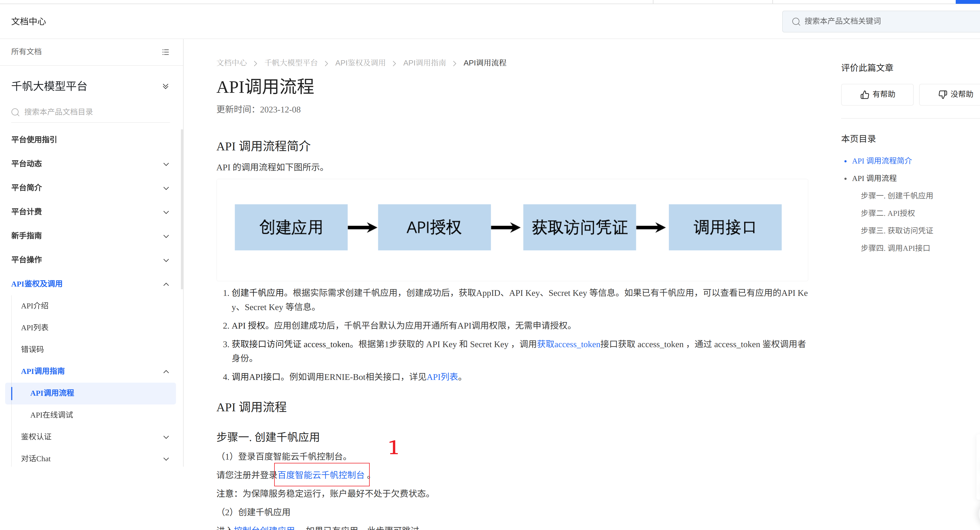This screenshot has width=980, height=530.
Task: Open the 千帆大模型平台 product dropdown chevron
Action: point(166,86)
